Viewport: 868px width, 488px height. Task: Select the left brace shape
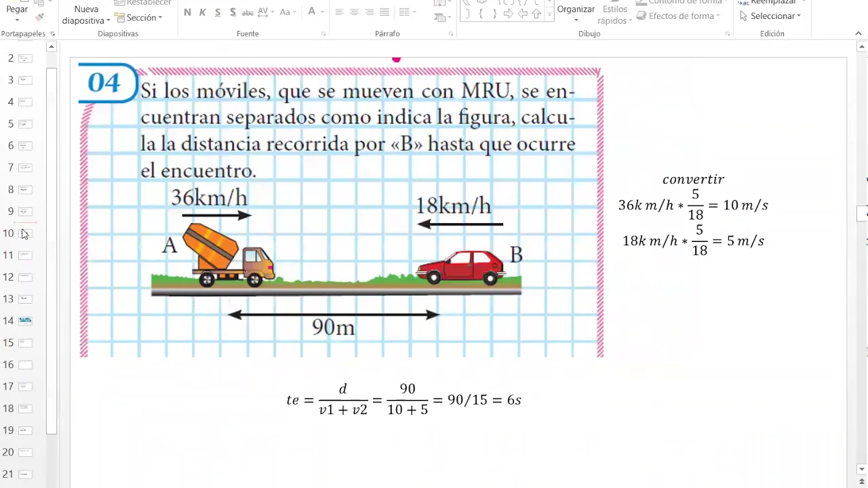[481, 14]
